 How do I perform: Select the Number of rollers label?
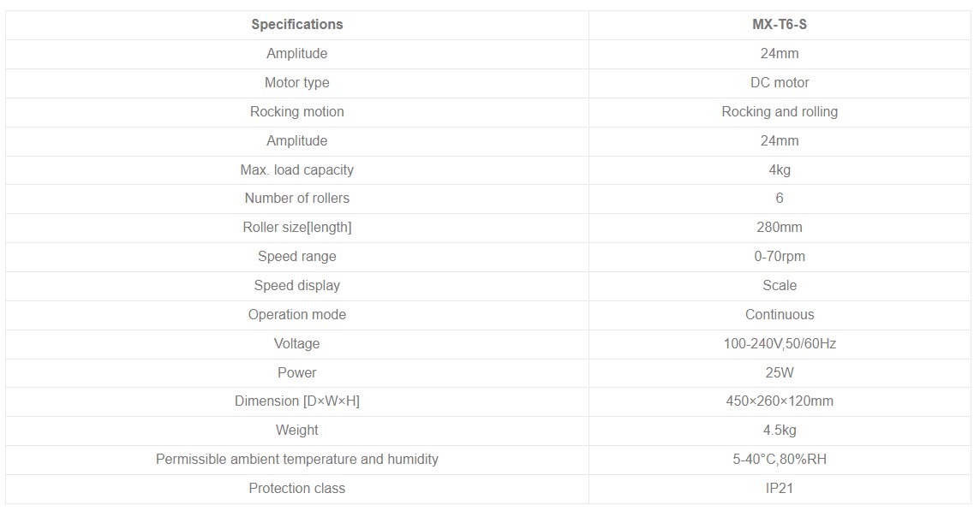(296, 198)
